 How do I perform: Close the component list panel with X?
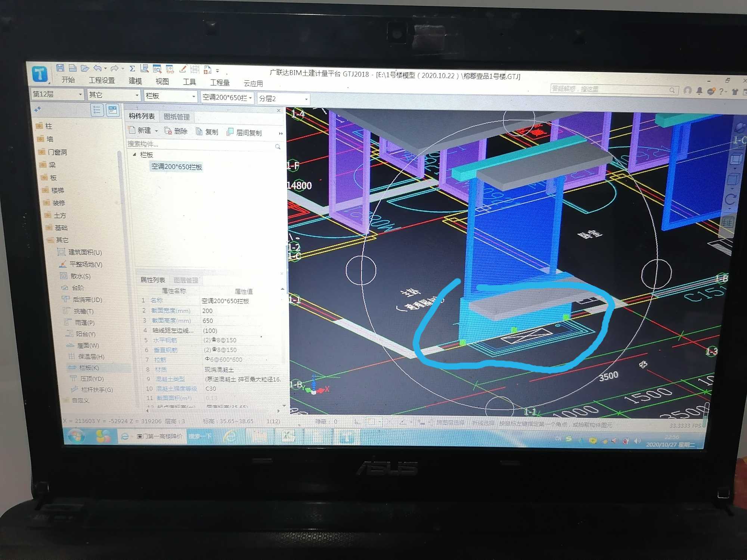[279, 111]
